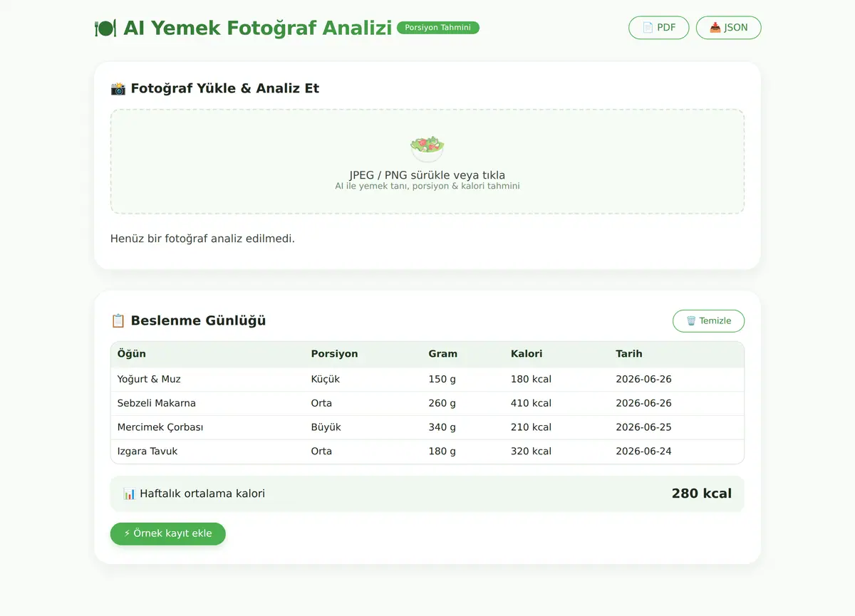Open file picker in JPEG / PNG drop zone
This screenshot has width=855, height=616.
427,162
